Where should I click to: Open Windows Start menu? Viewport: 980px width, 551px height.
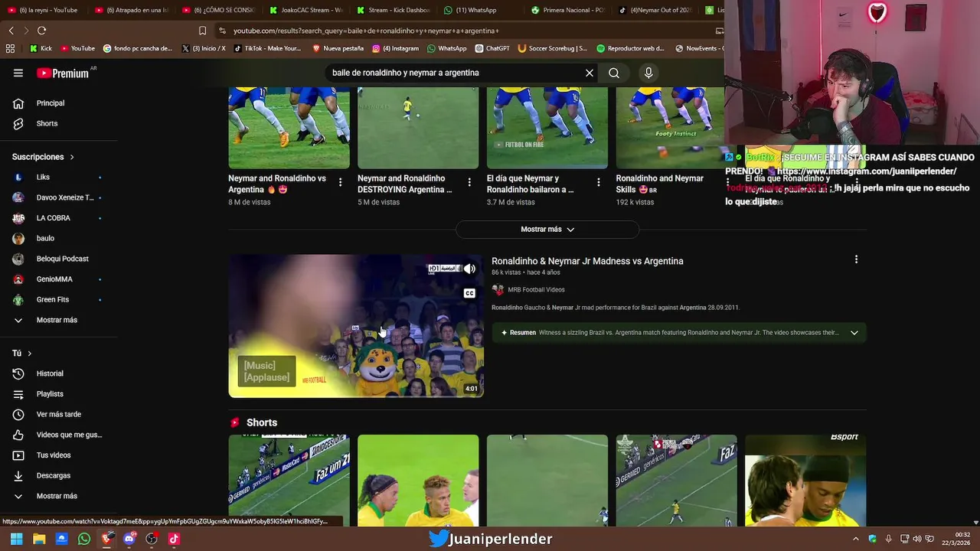pyautogui.click(x=16, y=539)
